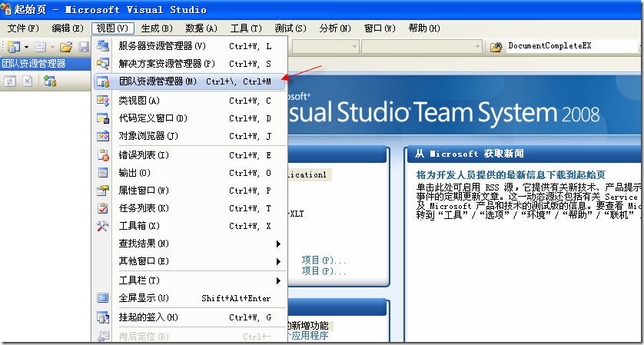644x345 pixels.
Task: Click the 错误列表 menu icon
Action: 103,155
